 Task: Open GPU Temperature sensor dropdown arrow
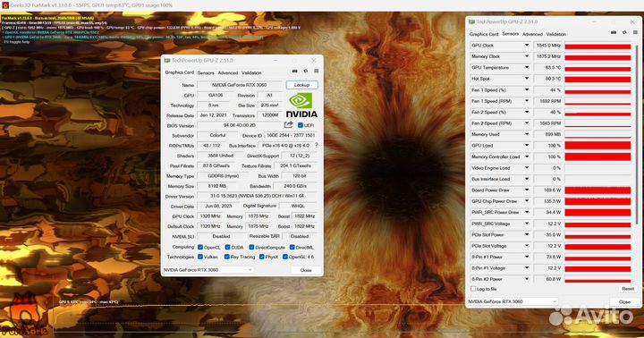[x=527, y=67]
